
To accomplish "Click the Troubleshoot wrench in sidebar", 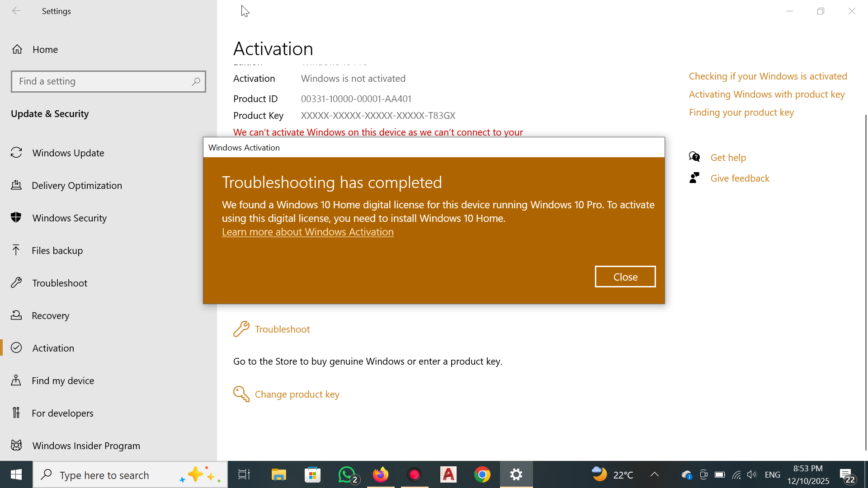I will point(16,283).
